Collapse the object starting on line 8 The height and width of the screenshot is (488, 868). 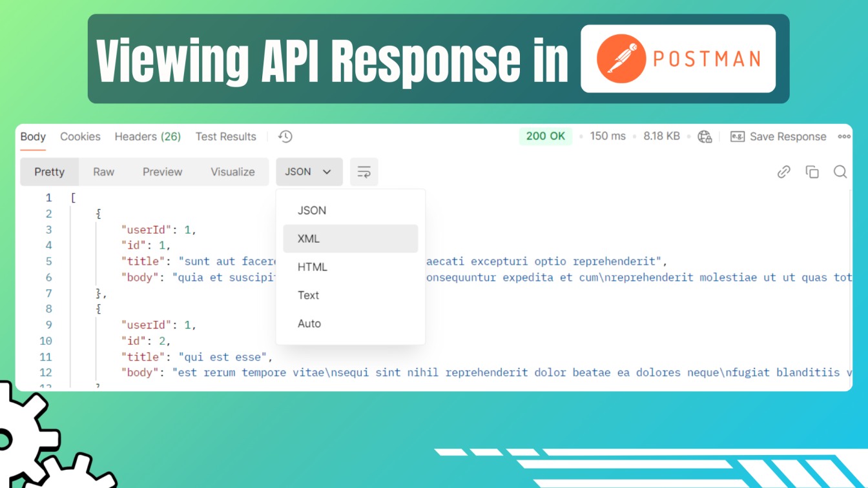(99, 309)
